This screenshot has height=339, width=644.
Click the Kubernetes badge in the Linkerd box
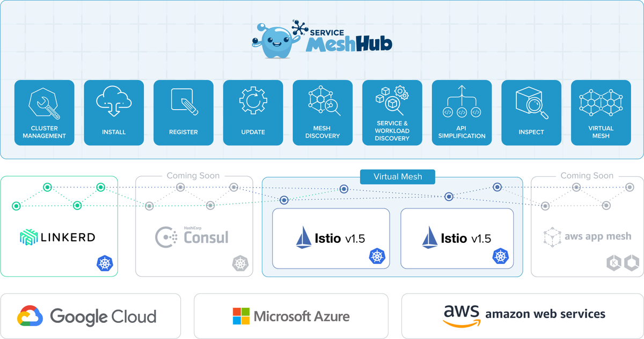pyautogui.click(x=104, y=263)
